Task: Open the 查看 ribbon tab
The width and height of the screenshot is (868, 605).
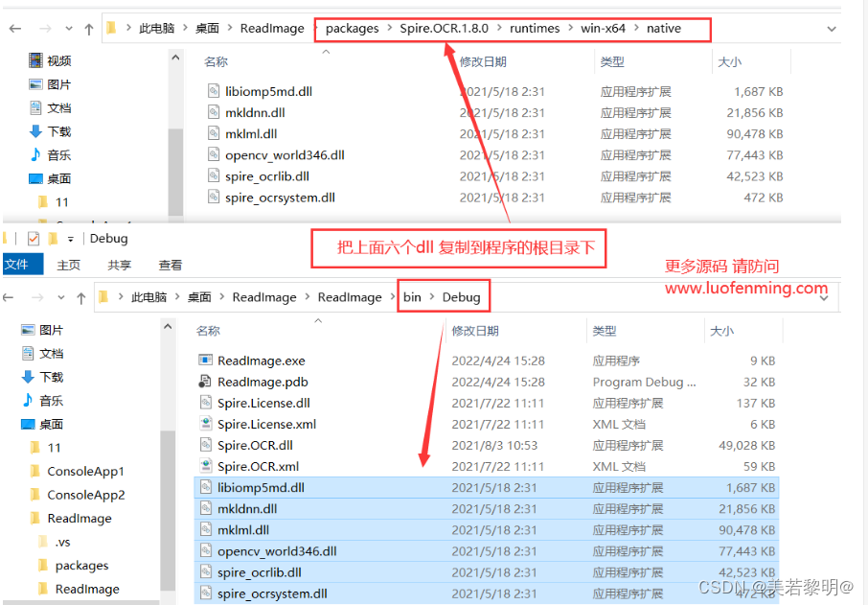Action: [170, 265]
